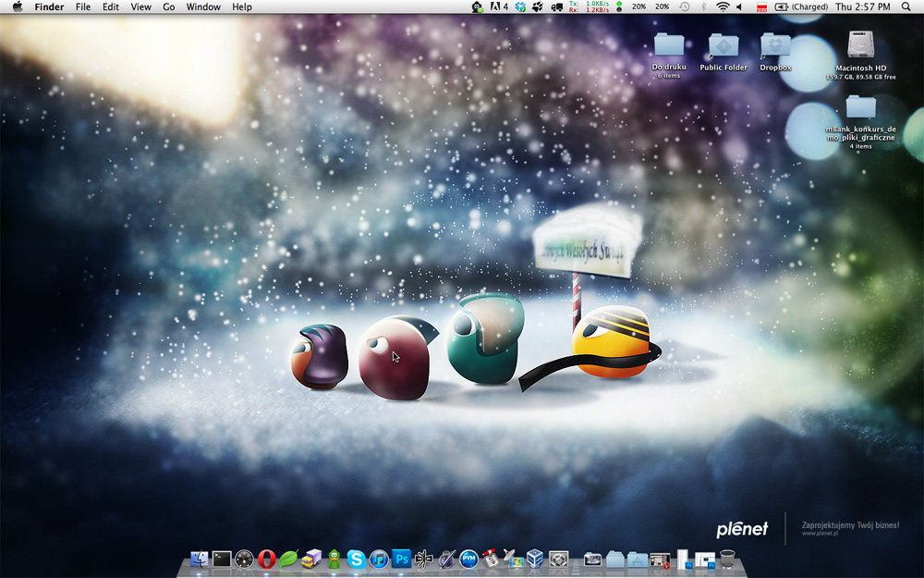
Task: Open the Finder menu
Action: [x=49, y=6]
